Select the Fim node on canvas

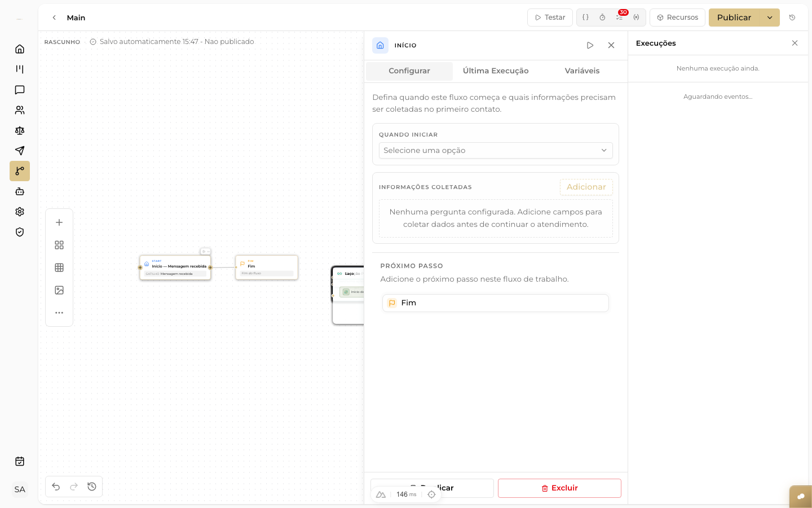pos(267,267)
